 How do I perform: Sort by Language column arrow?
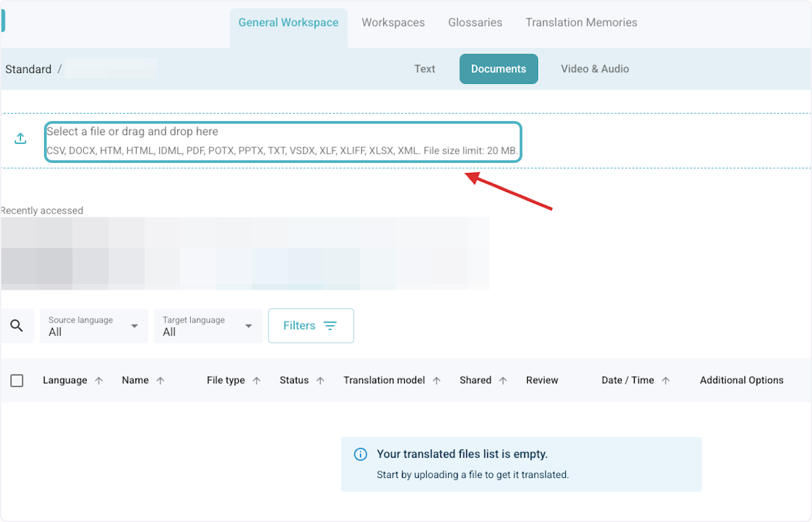tap(99, 381)
